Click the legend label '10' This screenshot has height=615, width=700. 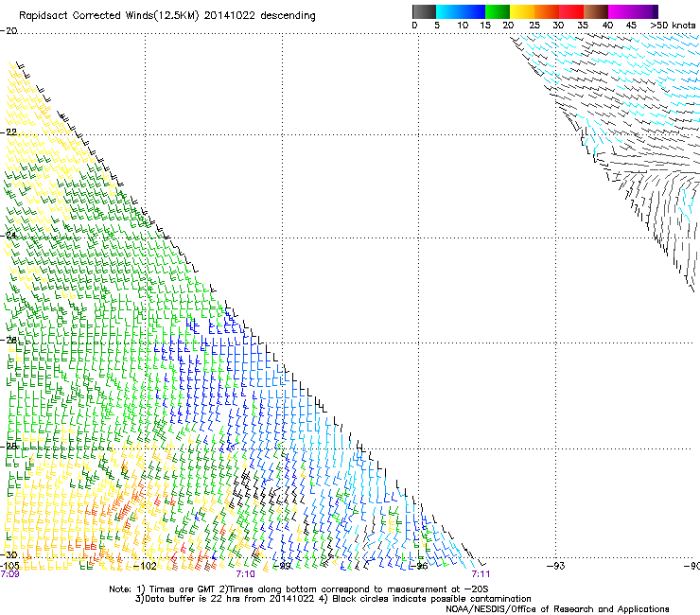[x=463, y=26]
